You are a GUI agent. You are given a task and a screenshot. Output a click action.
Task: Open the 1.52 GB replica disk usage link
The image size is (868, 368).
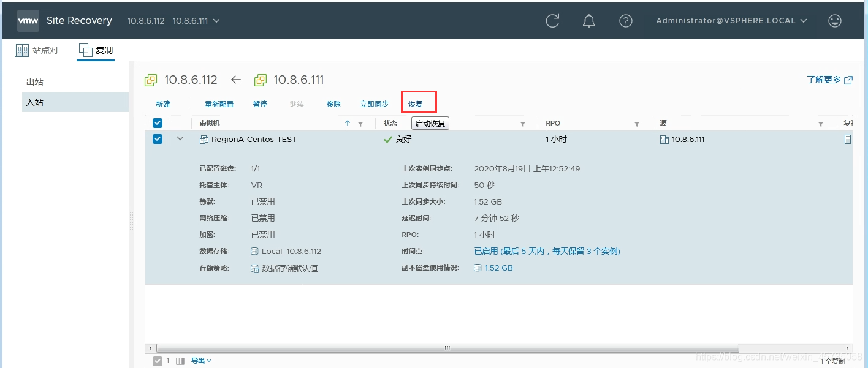498,268
